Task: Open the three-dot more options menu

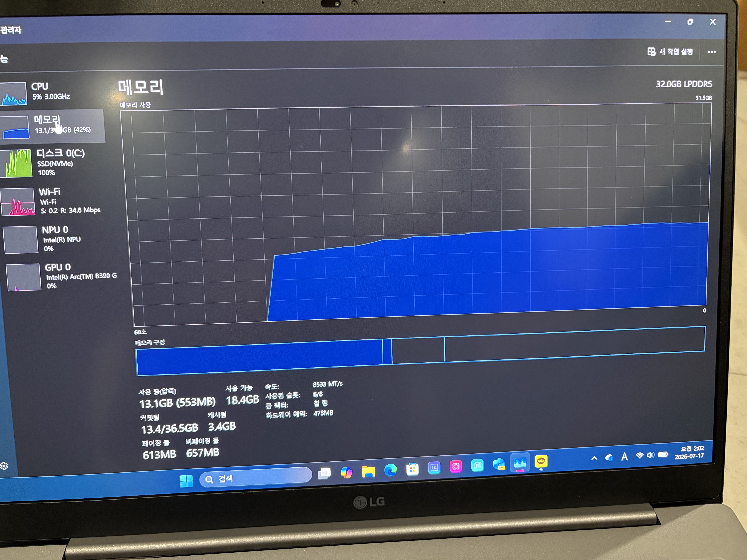Action: pyautogui.click(x=712, y=52)
